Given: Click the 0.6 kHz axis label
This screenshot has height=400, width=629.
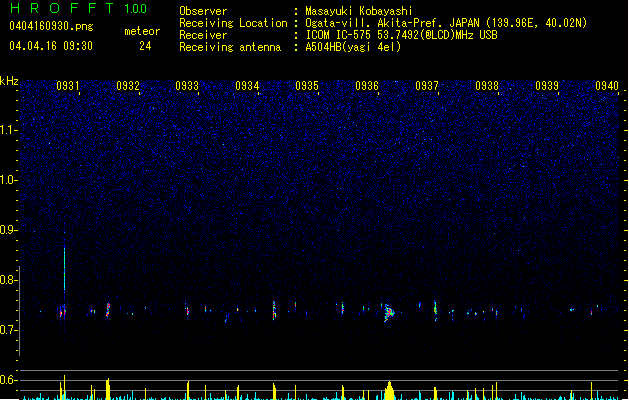Looking at the screenshot, I should tap(9, 380).
